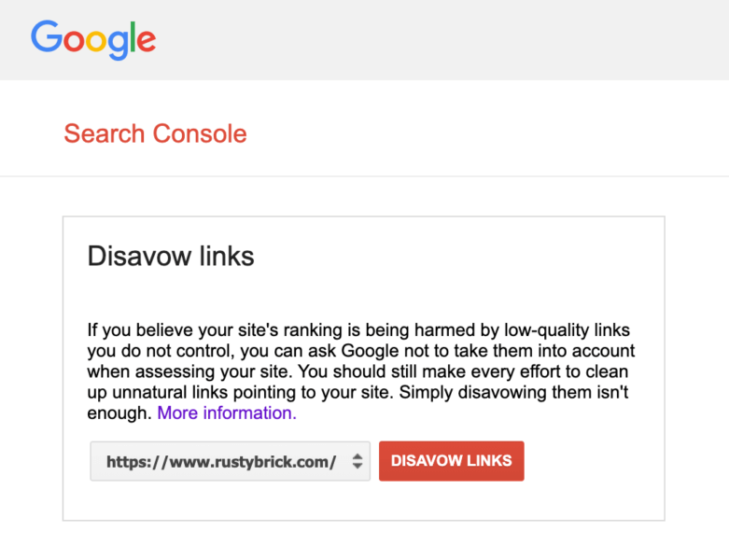The height and width of the screenshot is (560, 729).
Task: Click the DISAVOW LINKS red button
Action: [452, 460]
